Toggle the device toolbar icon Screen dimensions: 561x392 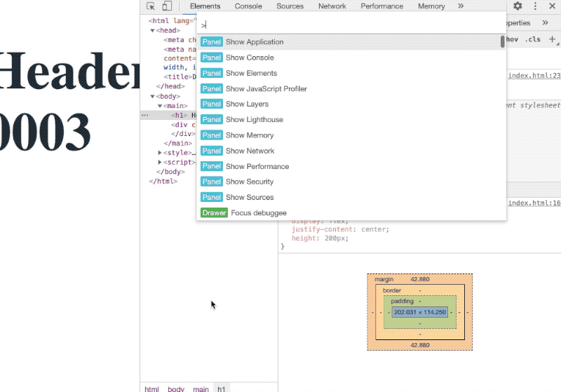pyautogui.click(x=167, y=6)
